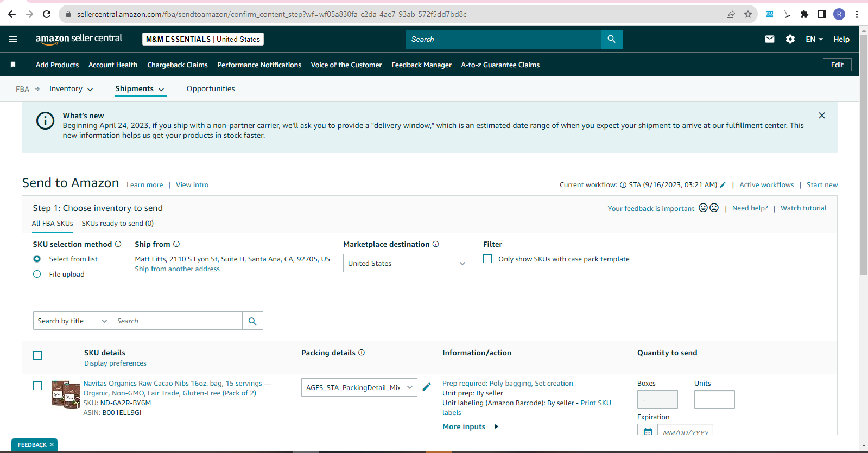Click the 'Display preferences' link

click(x=115, y=363)
